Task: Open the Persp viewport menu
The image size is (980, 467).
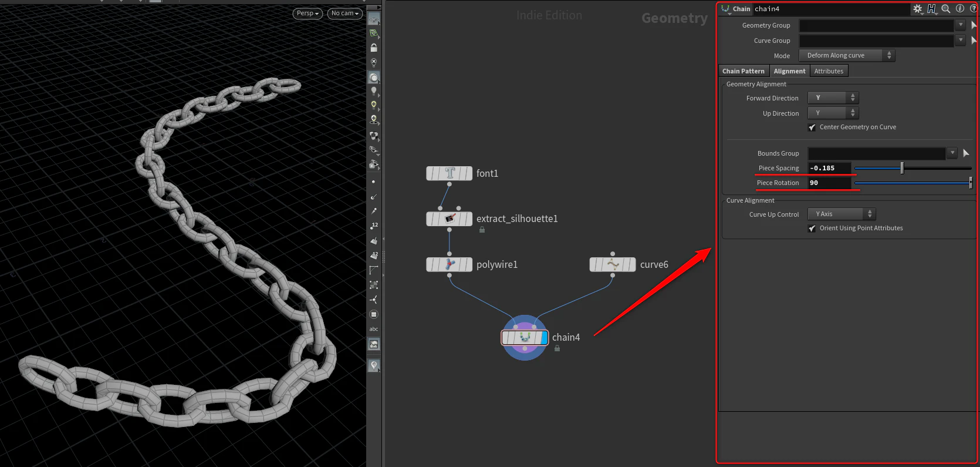Action: (x=307, y=14)
